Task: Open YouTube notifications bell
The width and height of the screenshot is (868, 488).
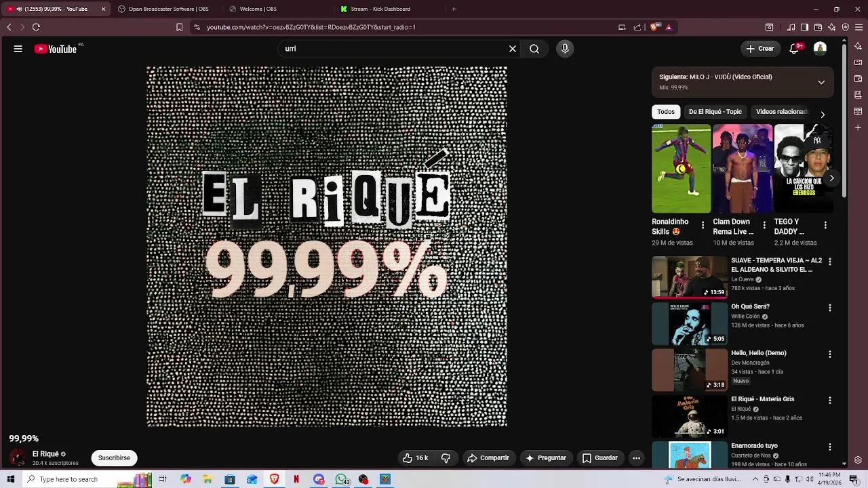Action: pyautogui.click(x=795, y=49)
